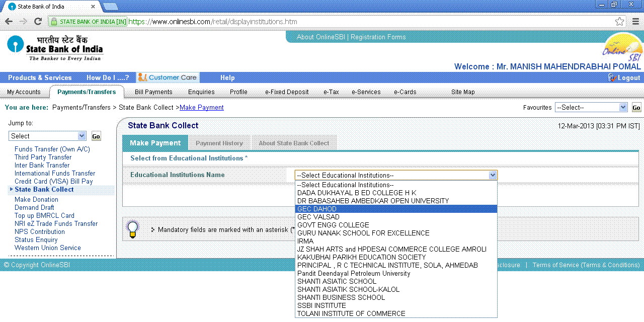Screen dimensions: 644x322
Task: Choose Pandit Deendayal Petroleum University option
Action: coord(353,273)
